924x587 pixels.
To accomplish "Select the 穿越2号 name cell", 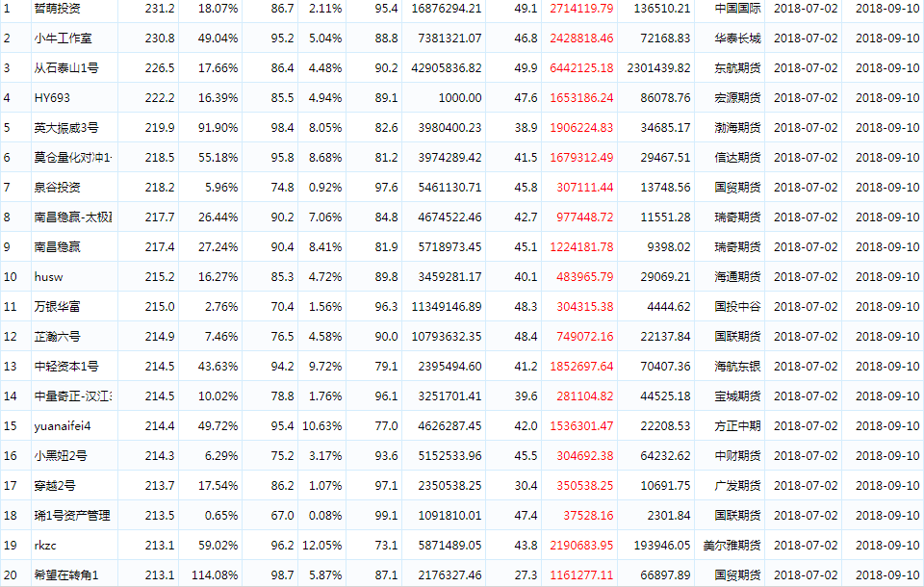I will coord(55,486).
